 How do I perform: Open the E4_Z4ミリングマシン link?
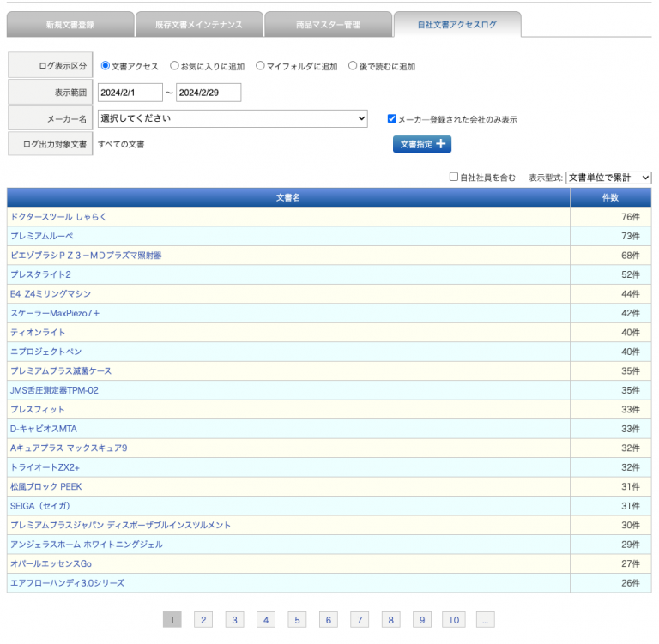(x=51, y=294)
